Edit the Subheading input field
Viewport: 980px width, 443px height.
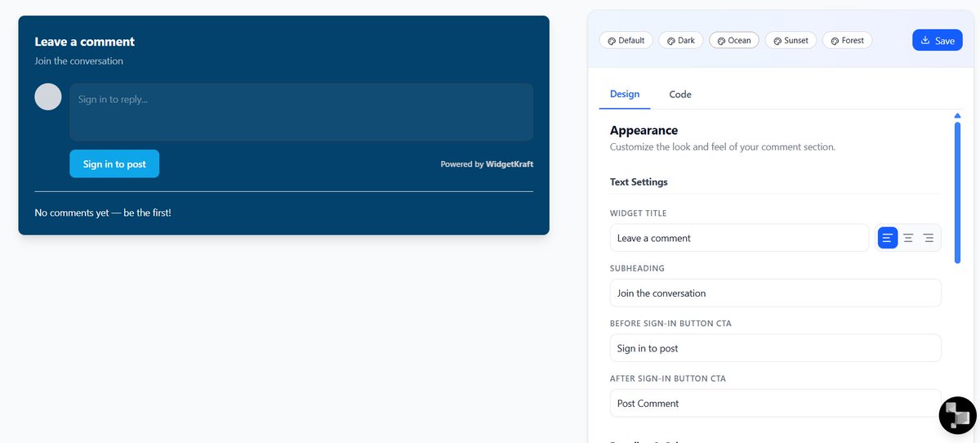tap(776, 293)
